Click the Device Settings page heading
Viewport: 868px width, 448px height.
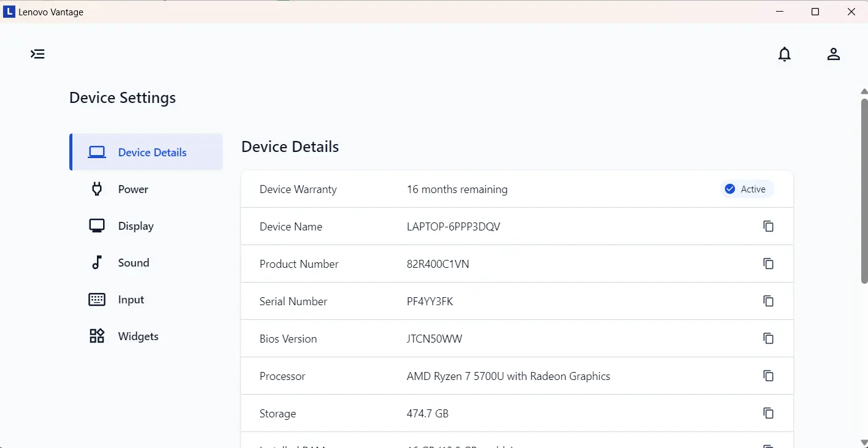(x=123, y=98)
